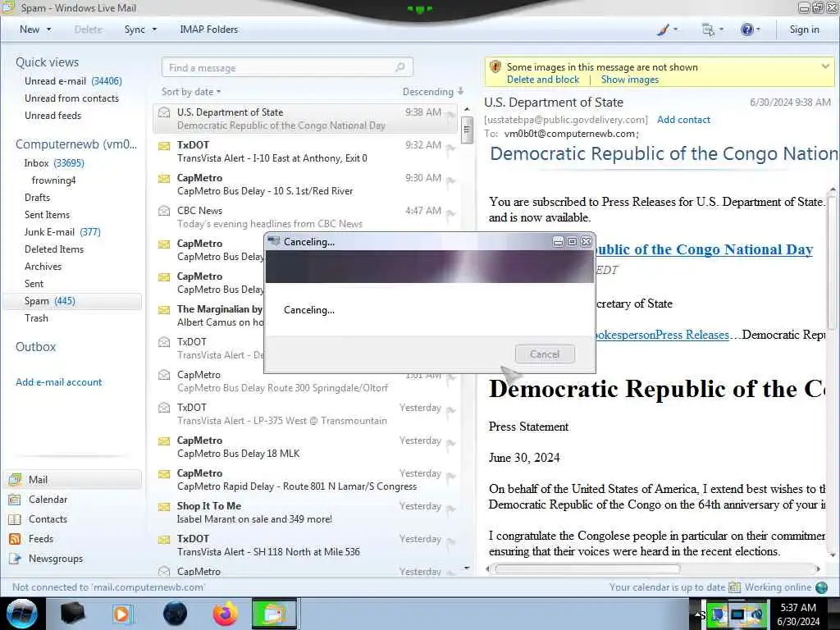Select Unread e-mail quick view
This screenshot has width=840, height=630.
73,81
